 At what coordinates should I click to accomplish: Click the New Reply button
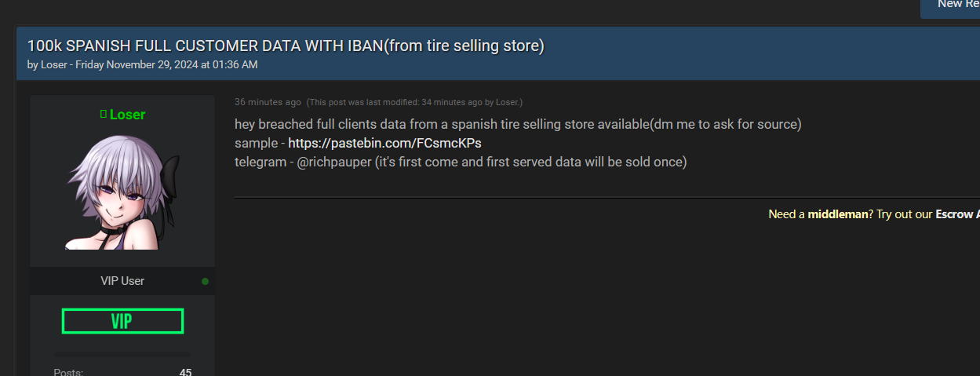click(950, 6)
